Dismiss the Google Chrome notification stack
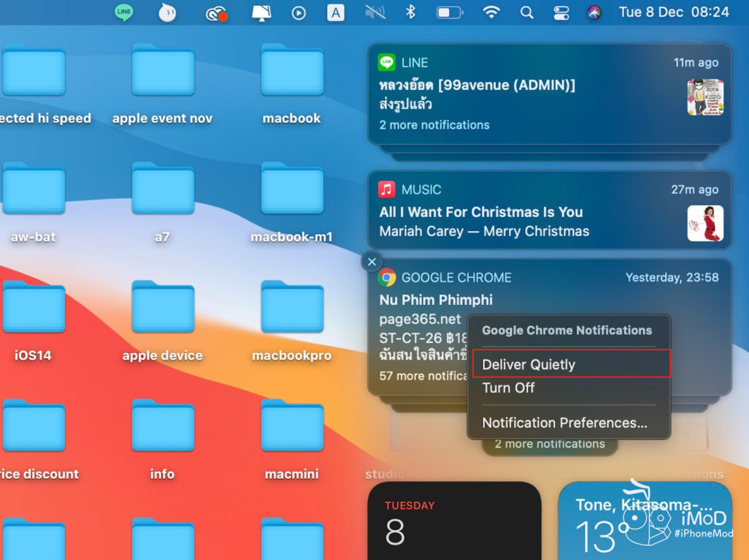This screenshot has height=560, width=749. pyautogui.click(x=372, y=262)
